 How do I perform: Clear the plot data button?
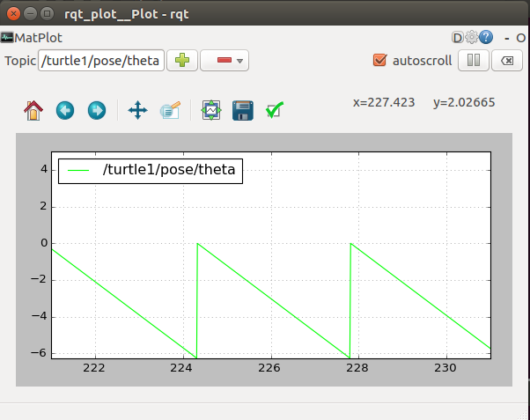[507, 61]
